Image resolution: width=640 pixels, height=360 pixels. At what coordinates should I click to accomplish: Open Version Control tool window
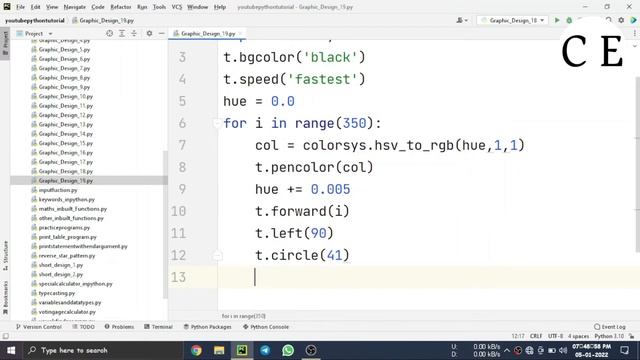click(38, 327)
